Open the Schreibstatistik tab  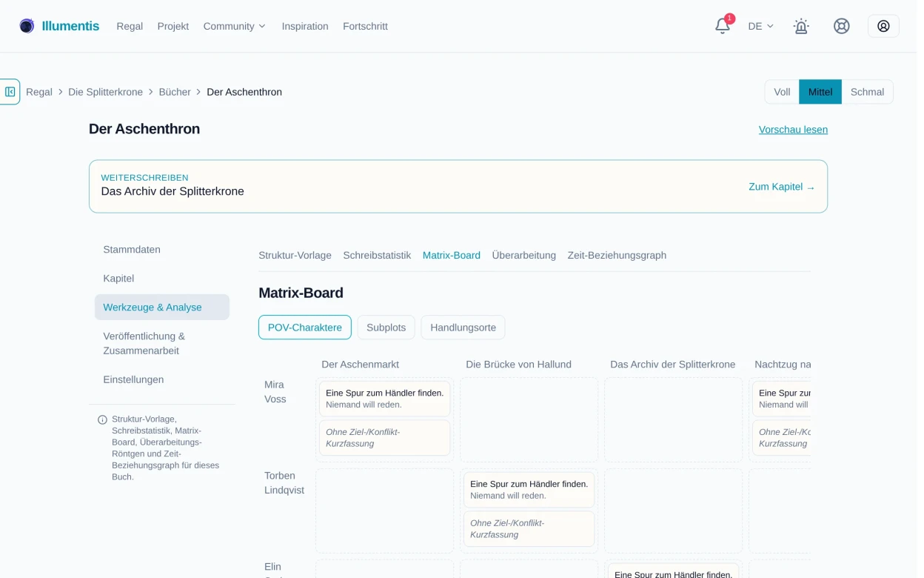point(377,256)
